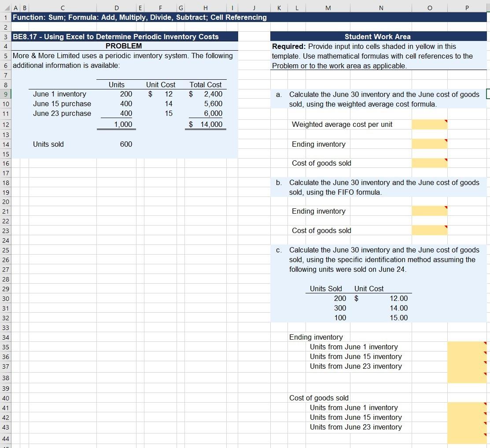This screenshot has height=448, width=490.
Task: Select specific identification unit cost 15.00
Action: point(381,318)
